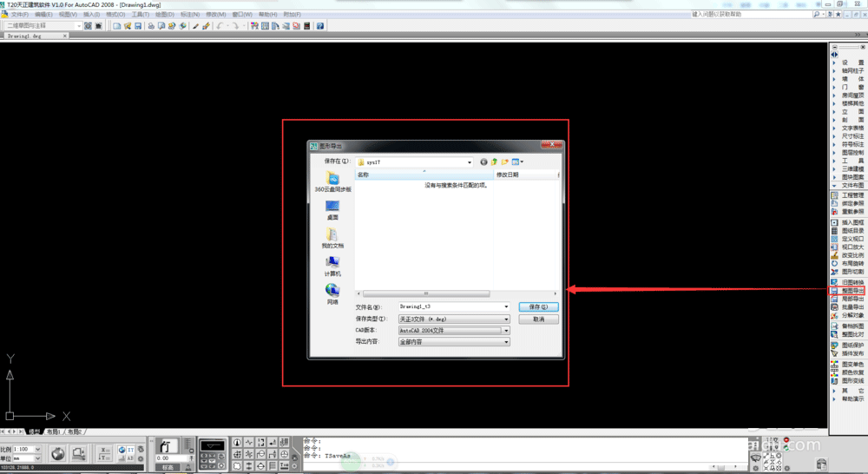Select 桌面 shortcut in dialog sidebar
Screen dimensions: 868x474
coord(332,210)
